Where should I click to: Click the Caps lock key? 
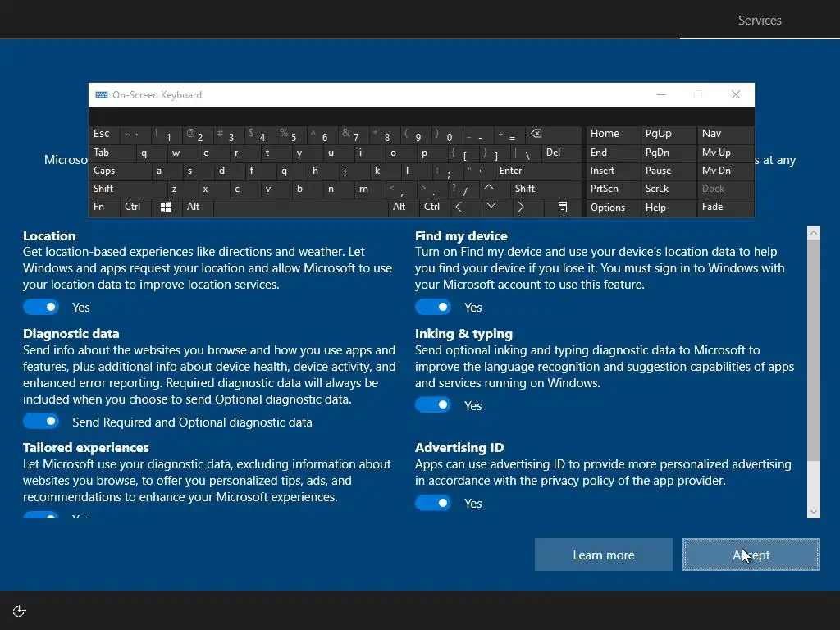pyautogui.click(x=120, y=171)
